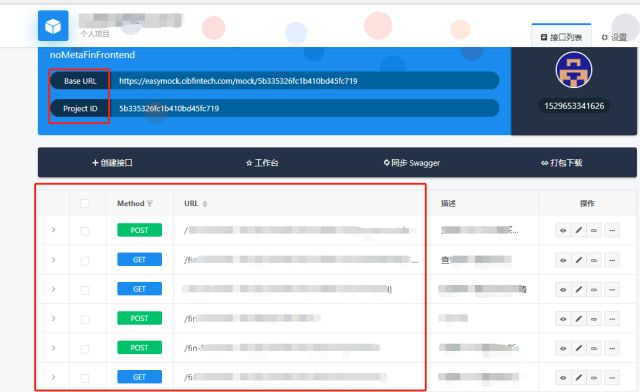Copy link of third row GET interface
Image resolution: width=640 pixels, height=392 pixels.
(594, 290)
